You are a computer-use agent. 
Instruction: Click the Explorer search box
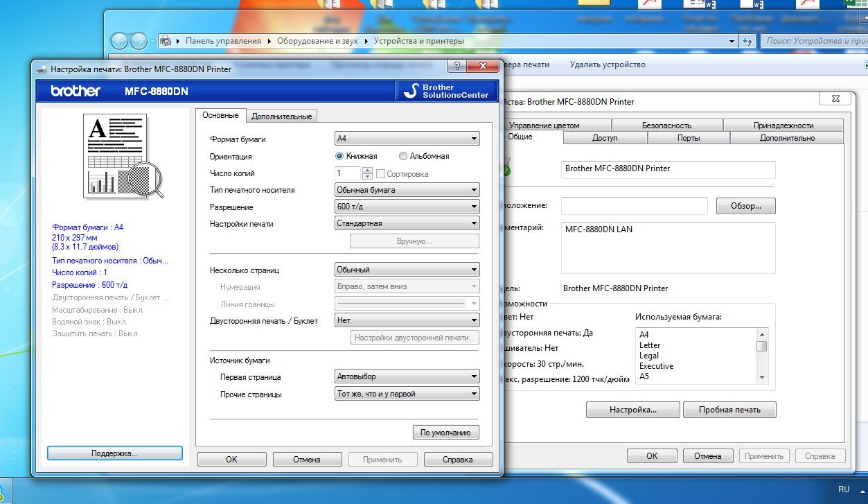pos(815,41)
